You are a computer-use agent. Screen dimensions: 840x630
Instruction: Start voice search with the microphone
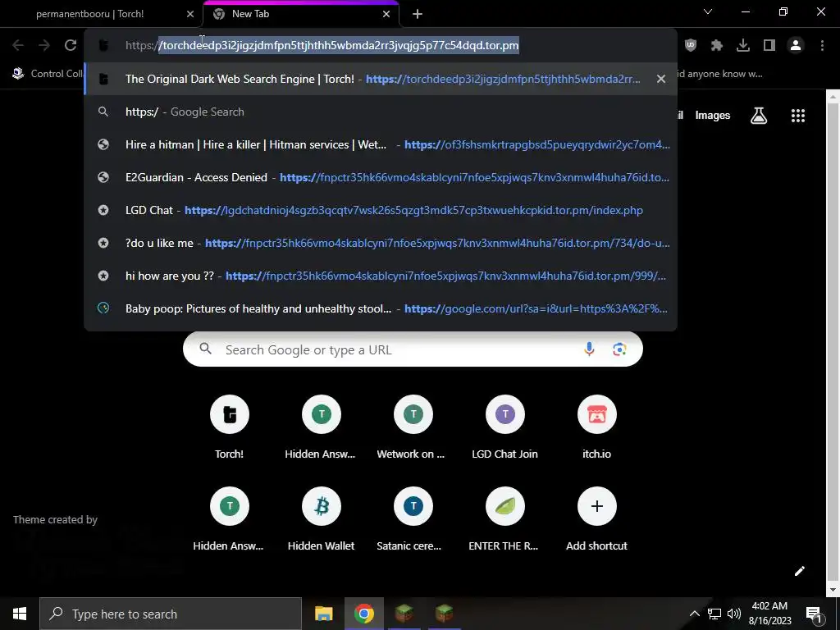click(589, 349)
